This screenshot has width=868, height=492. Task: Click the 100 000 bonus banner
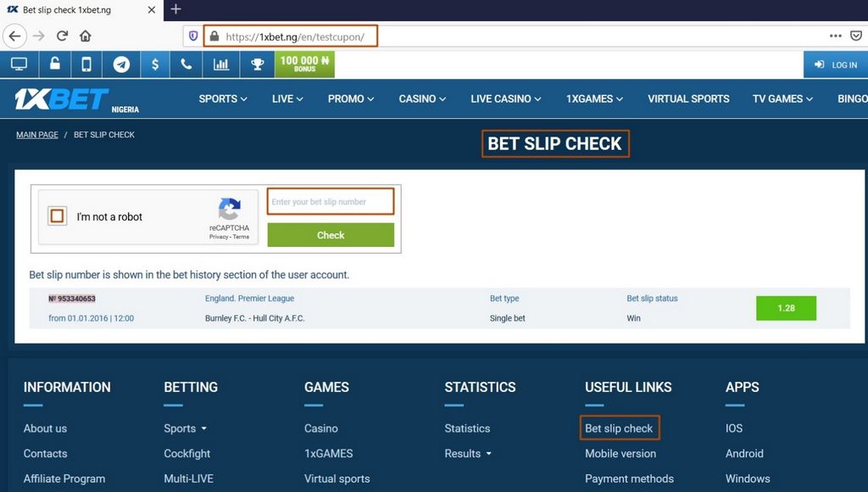tap(304, 63)
